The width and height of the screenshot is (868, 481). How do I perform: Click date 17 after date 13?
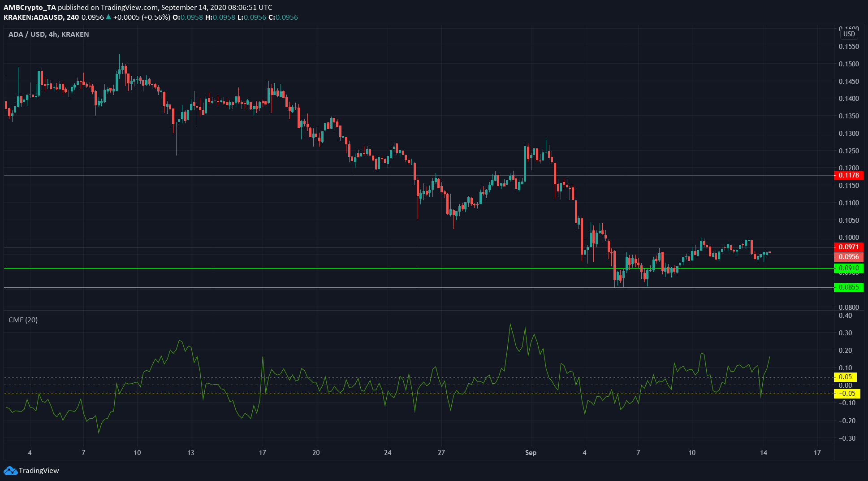pyautogui.click(x=263, y=452)
